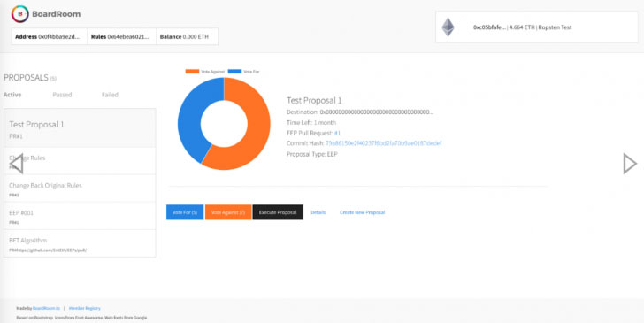Open the Create New Proposal link
Image resolution: width=644 pixels, height=323 pixels.
pyautogui.click(x=362, y=212)
